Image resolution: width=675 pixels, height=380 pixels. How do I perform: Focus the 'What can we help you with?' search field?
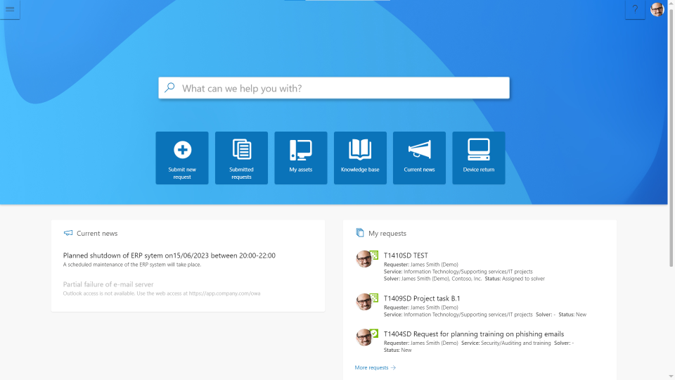(x=334, y=88)
